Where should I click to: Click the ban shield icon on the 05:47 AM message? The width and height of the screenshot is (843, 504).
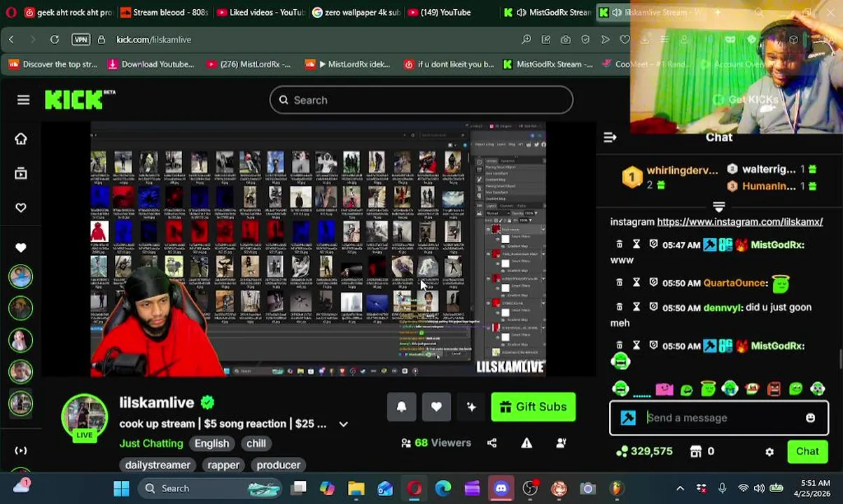653,244
